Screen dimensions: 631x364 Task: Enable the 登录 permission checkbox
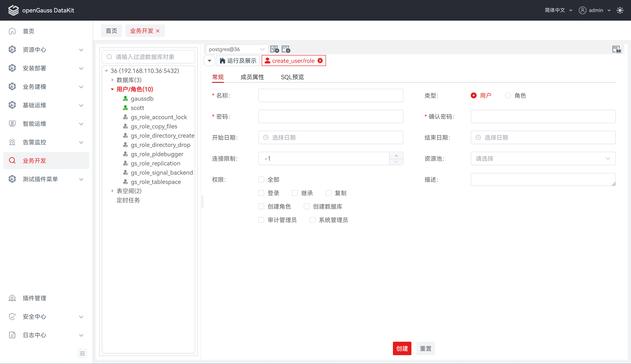(261, 193)
